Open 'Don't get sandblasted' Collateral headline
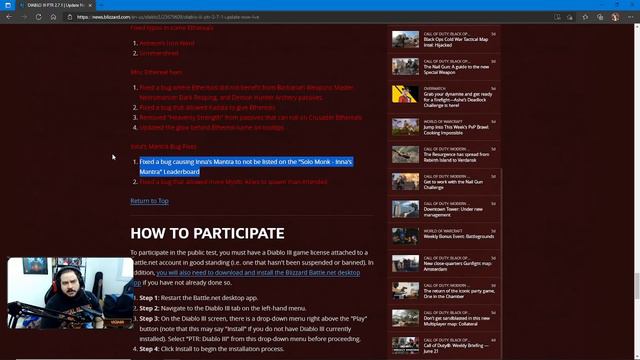 [x=456, y=321]
